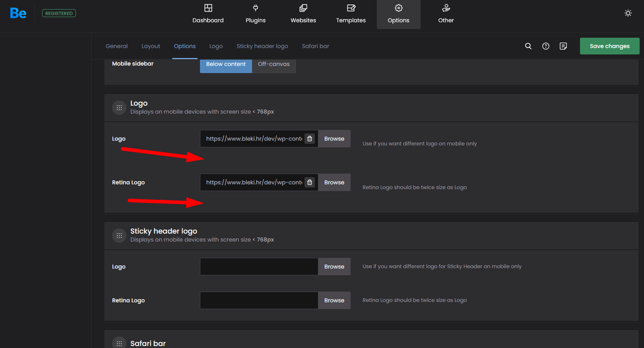Open the Dashboard section
The image size is (644, 348).
point(208,14)
